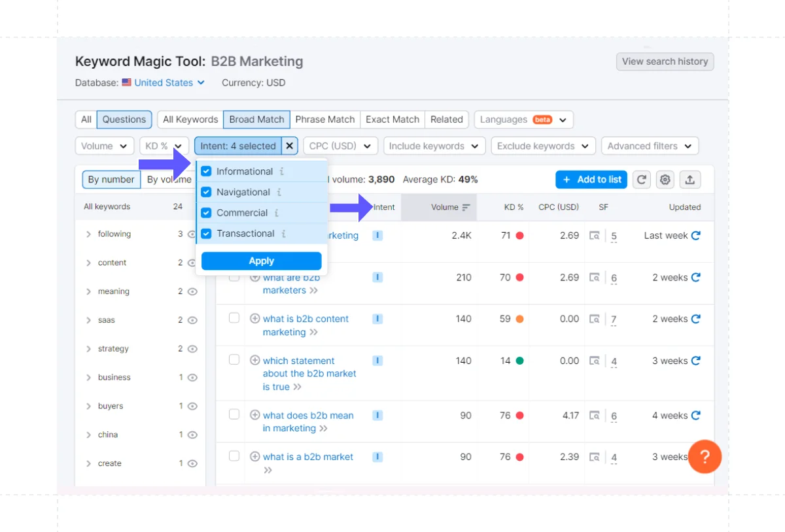Image resolution: width=785 pixels, height=532 pixels.
Task: Open SERP preview for 'what is b2b content marketing'
Action: click(596, 318)
